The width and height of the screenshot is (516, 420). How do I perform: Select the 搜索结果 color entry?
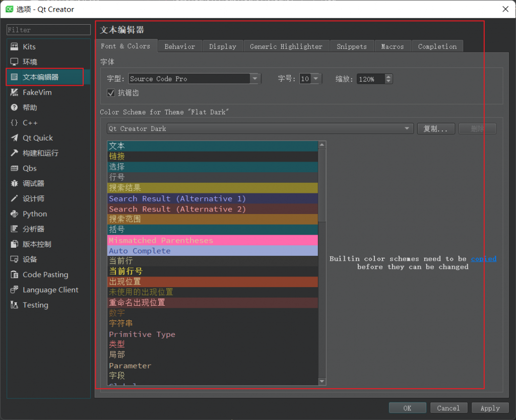(213, 188)
